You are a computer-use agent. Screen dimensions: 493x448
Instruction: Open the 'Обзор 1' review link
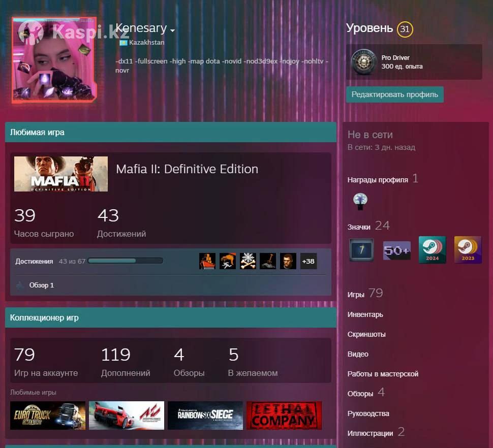click(42, 285)
